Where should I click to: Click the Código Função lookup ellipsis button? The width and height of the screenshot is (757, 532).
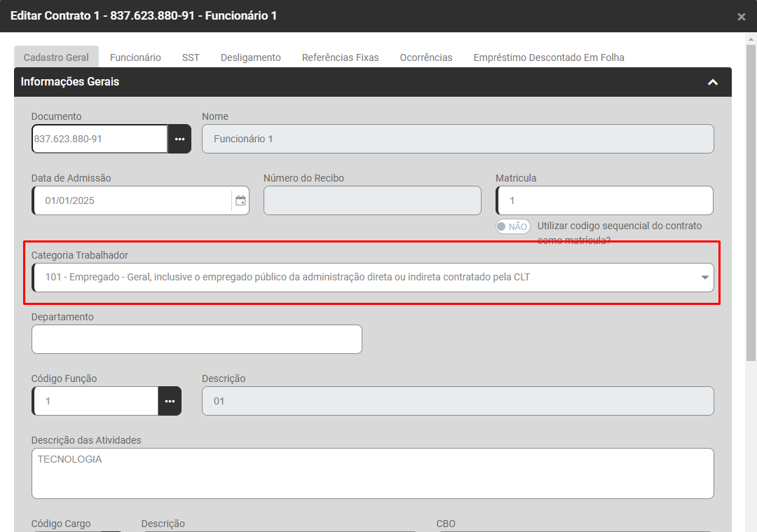tap(170, 401)
